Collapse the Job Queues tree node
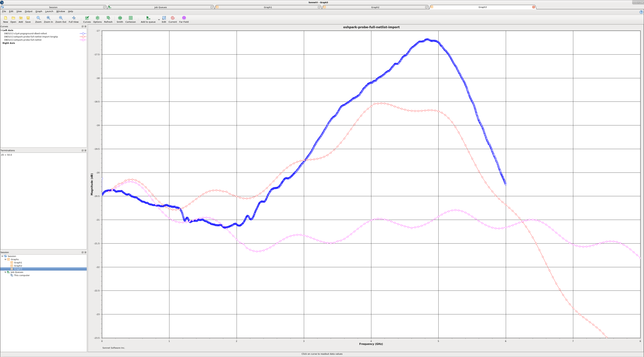Screen dimensions: 644x357 (x=6, y=272)
